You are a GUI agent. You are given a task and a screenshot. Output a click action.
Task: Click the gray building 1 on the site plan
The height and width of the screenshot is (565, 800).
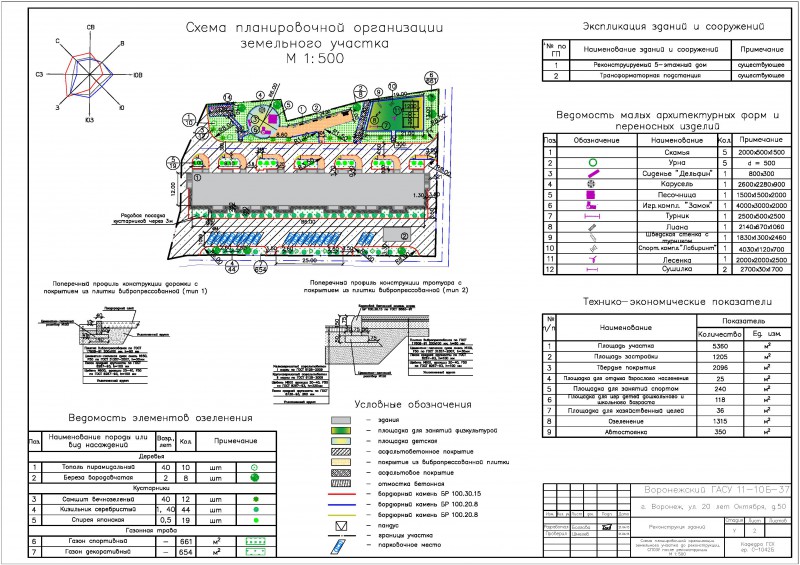pyautogui.click(x=308, y=189)
